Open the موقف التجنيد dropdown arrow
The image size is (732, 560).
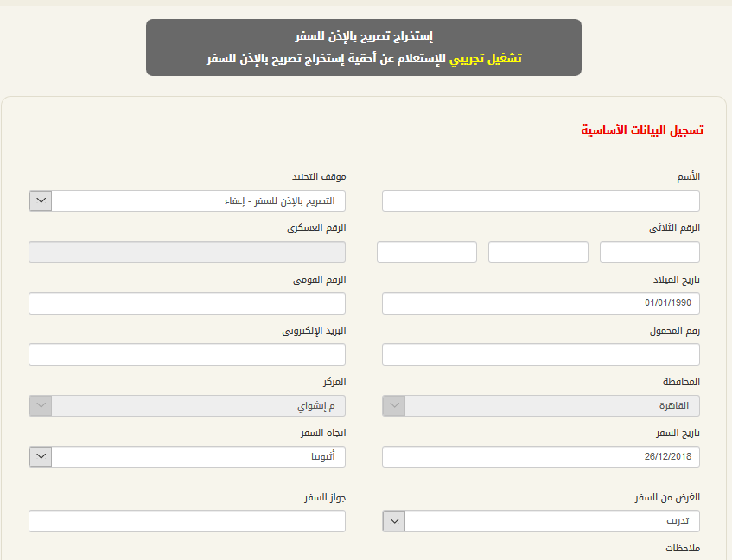[x=41, y=200]
